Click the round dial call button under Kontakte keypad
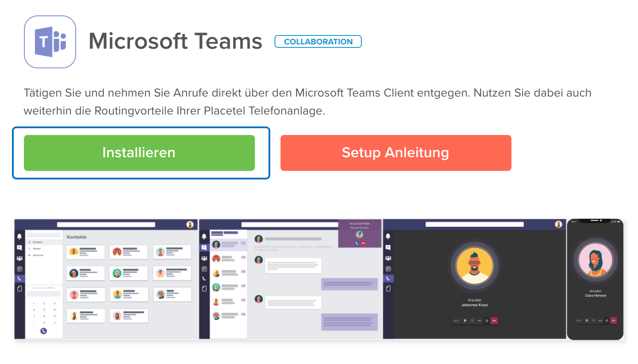This screenshot has width=638, height=364. [44, 331]
